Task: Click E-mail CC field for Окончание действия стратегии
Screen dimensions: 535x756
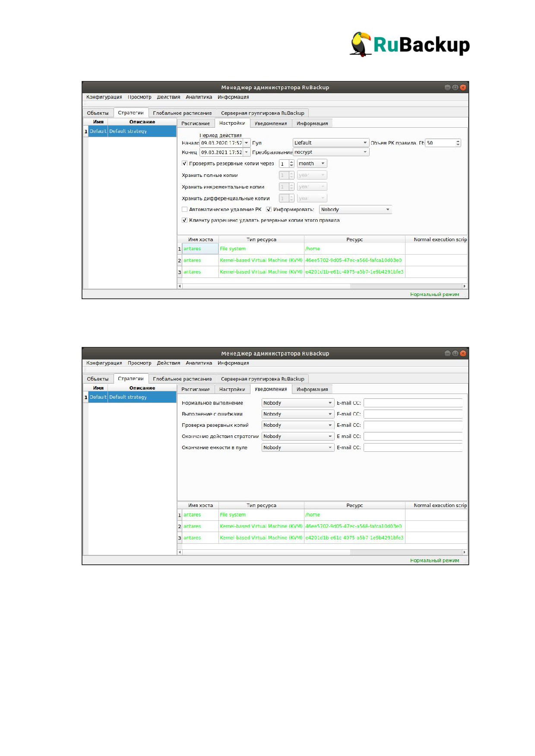Action: 413,437
